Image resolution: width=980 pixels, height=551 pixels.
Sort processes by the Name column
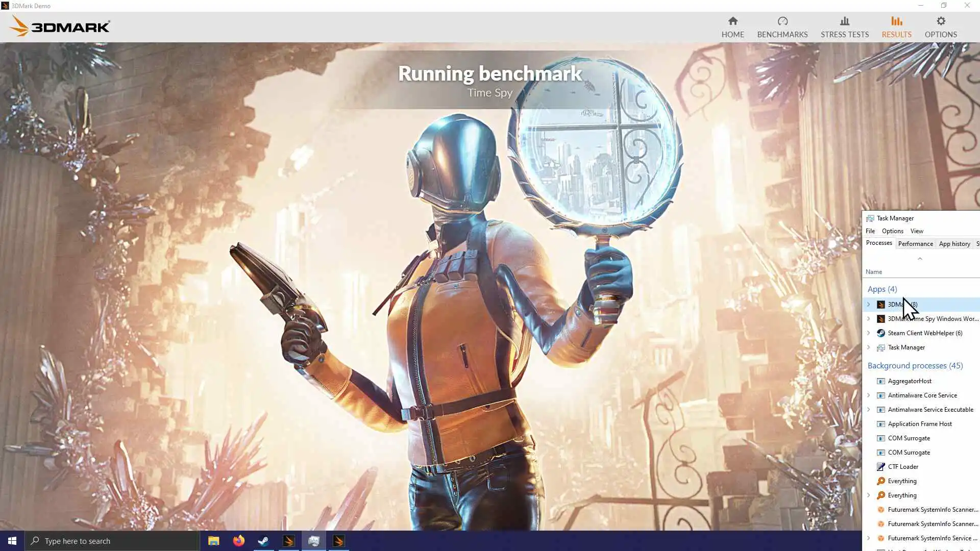tap(873, 272)
